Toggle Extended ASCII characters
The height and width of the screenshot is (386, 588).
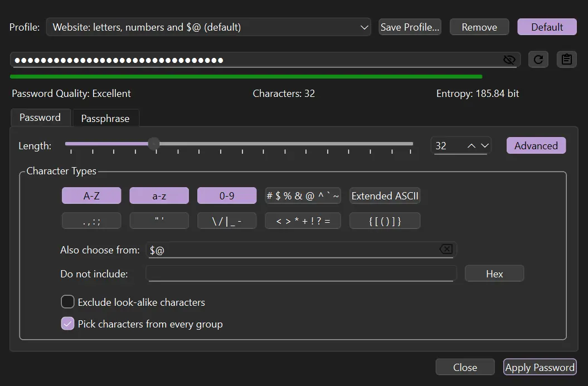pyautogui.click(x=385, y=196)
